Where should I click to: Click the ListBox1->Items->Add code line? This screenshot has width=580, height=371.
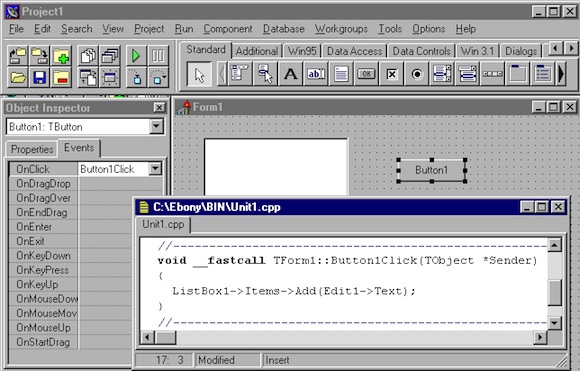point(294,291)
